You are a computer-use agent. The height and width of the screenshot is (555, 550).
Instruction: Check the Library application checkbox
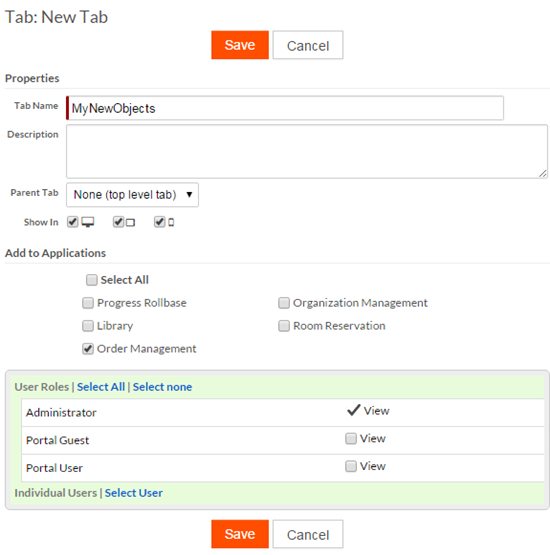(88, 326)
